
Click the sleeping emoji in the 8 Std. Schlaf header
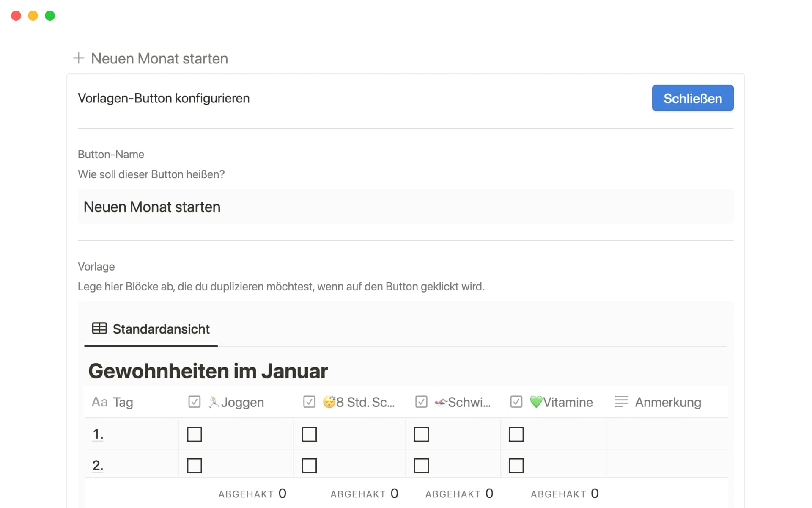pyautogui.click(x=330, y=402)
